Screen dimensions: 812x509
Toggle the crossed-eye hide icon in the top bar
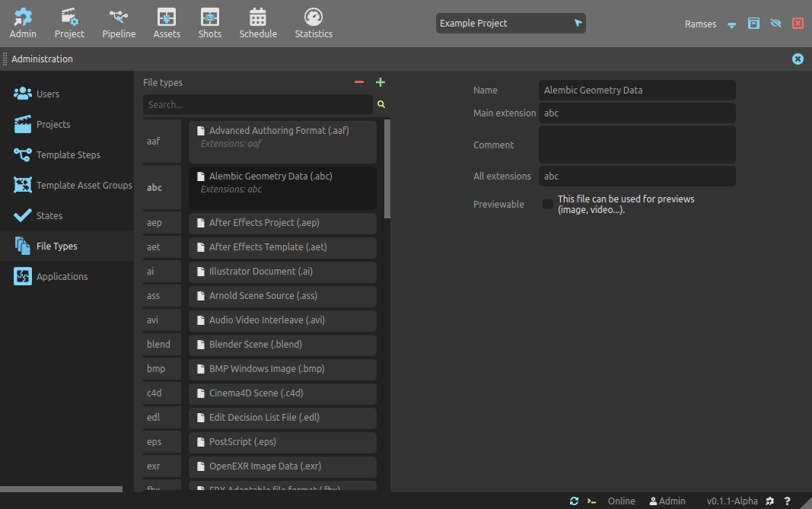(x=775, y=24)
